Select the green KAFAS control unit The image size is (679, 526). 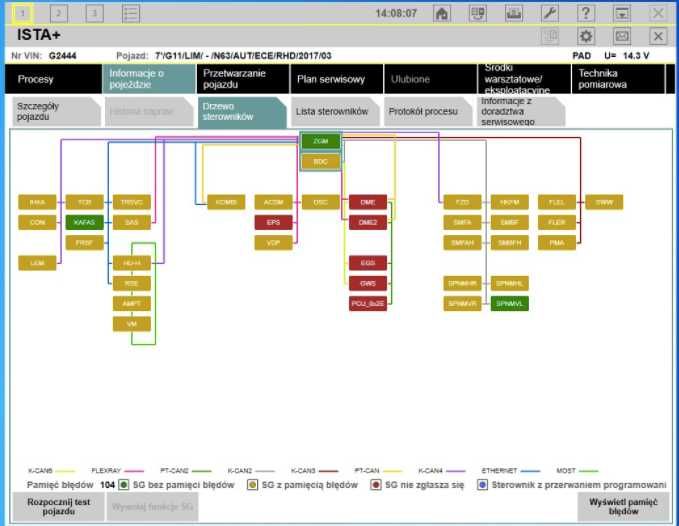(84, 222)
